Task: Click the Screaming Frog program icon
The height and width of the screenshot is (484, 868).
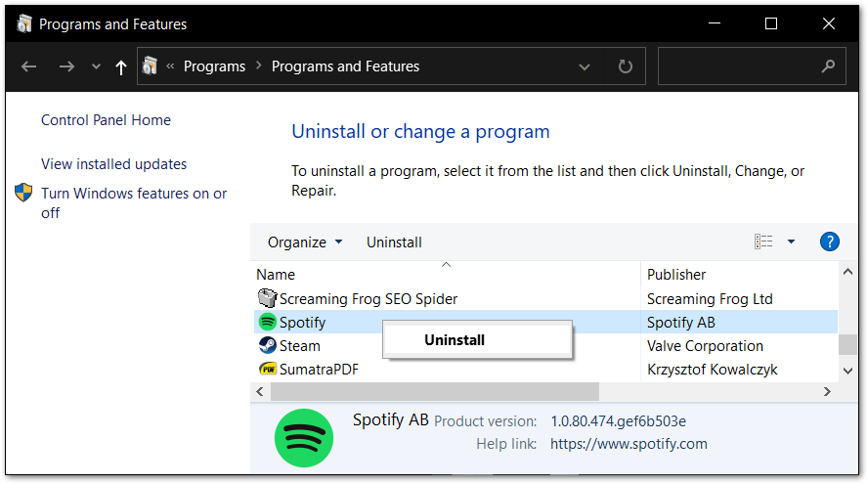Action: [268, 298]
